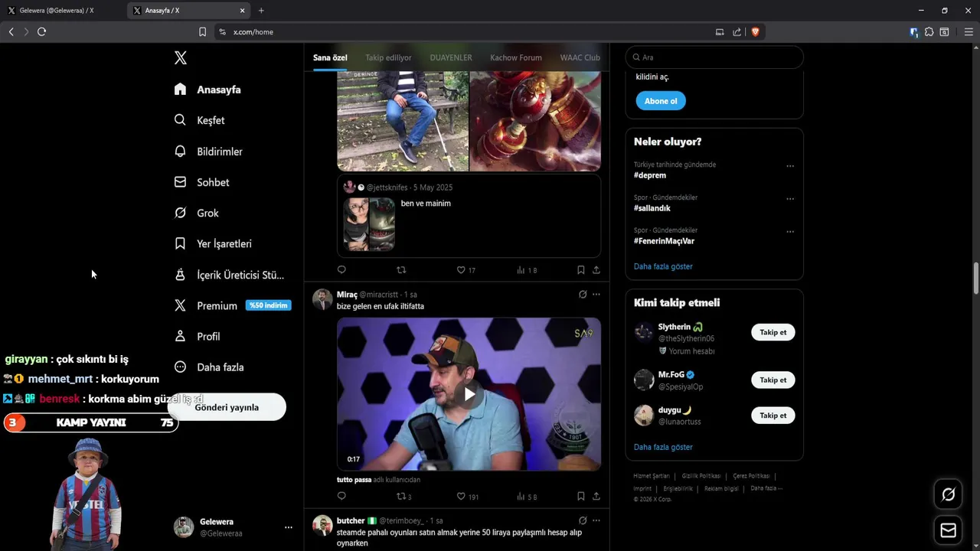Screen dimensions: 980x551
Task: Open Grok explain icon on butcher's post
Action: [582, 520]
